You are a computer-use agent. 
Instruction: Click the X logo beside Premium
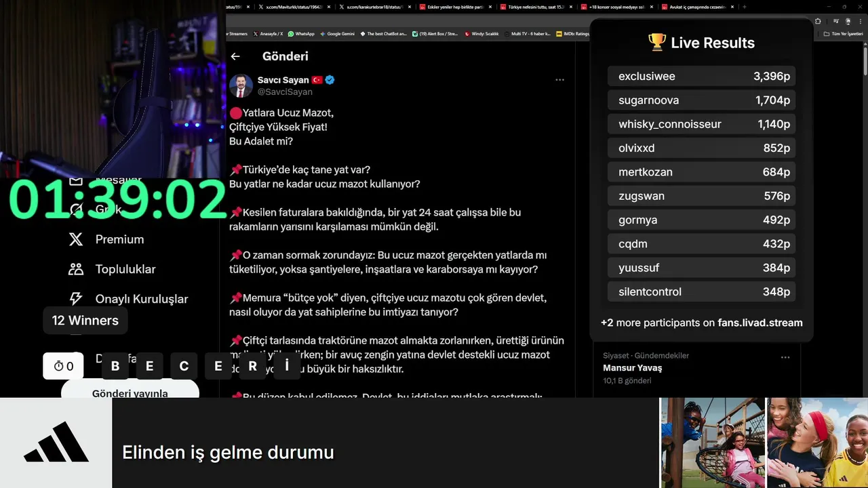(x=76, y=239)
